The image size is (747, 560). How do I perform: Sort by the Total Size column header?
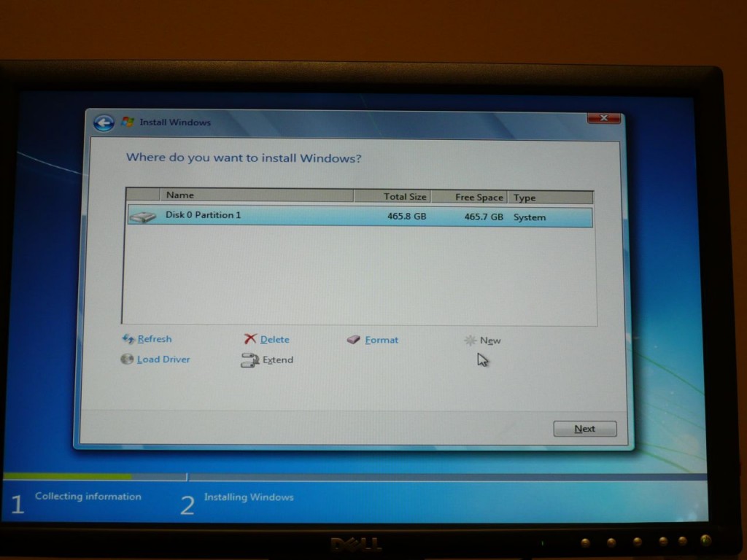pos(392,196)
